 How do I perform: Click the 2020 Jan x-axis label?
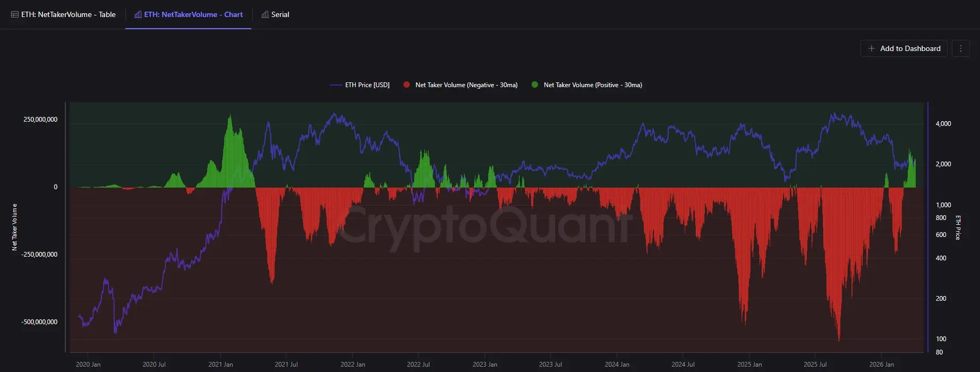coord(88,365)
